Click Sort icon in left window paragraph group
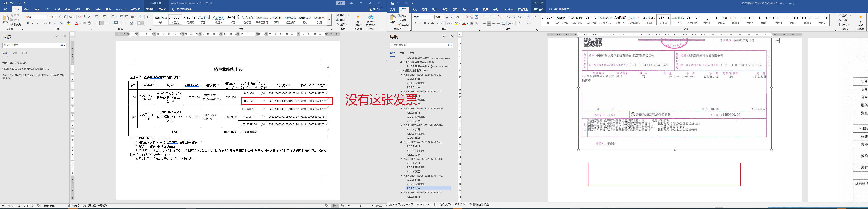Viewport: 868px width, 209px height. [141, 17]
